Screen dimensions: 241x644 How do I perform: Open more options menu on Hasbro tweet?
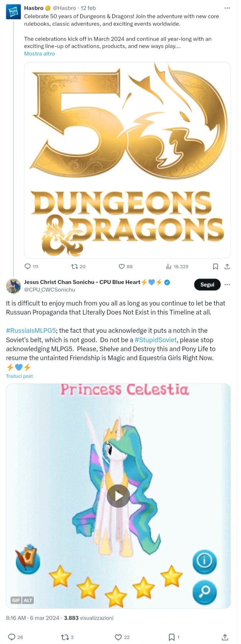pyautogui.click(x=227, y=8)
